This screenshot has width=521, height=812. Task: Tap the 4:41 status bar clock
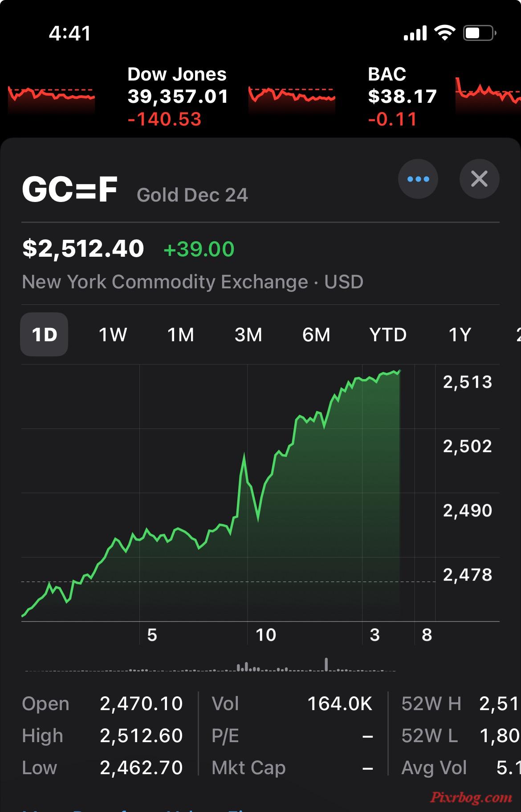click(x=70, y=33)
